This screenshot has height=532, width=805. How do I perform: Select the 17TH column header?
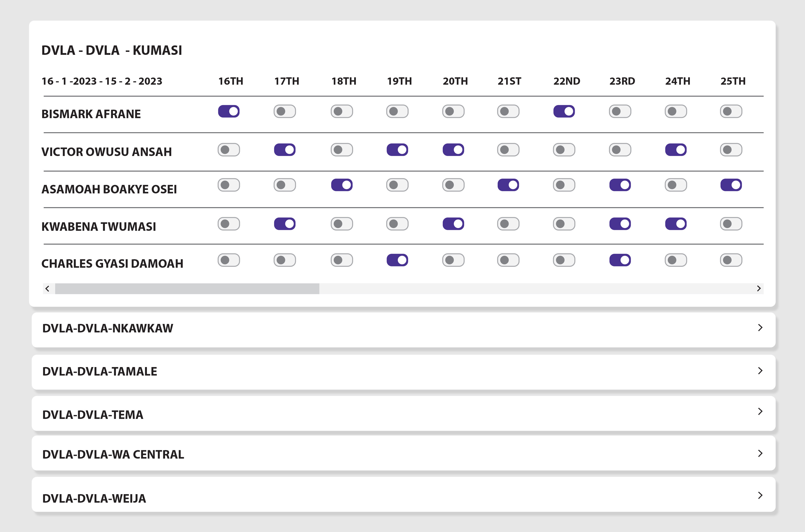tap(287, 81)
